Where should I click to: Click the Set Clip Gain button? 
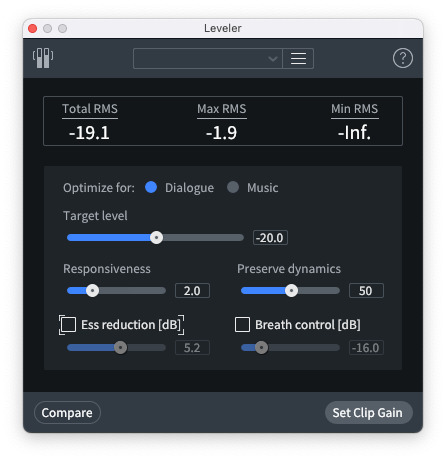click(369, 413)
